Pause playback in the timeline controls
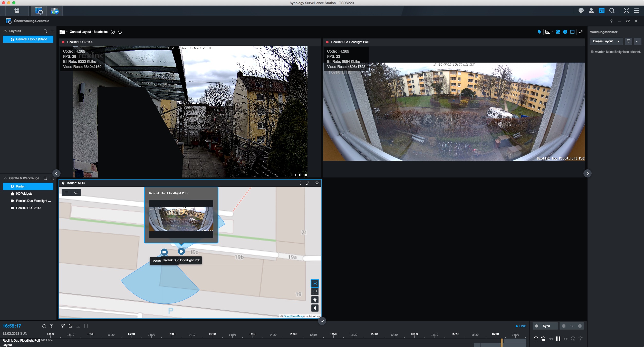Screen dimensions: 644x347 click(x=558, y=339)
